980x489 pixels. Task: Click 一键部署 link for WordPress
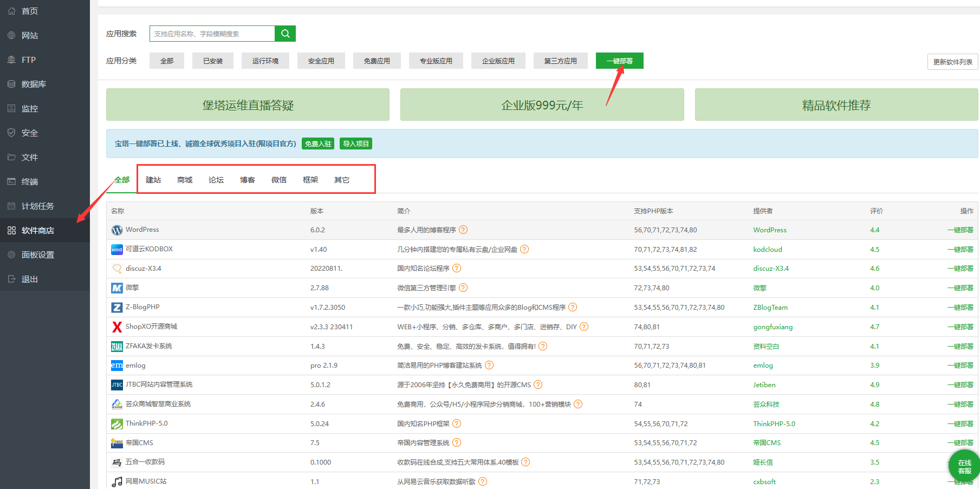(960, 230)
